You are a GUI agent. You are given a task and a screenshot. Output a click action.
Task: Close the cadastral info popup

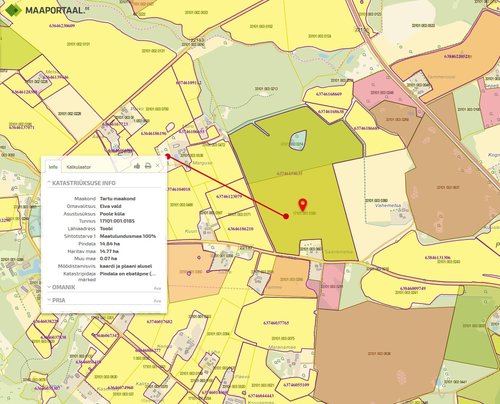click(x=158, y=166)
